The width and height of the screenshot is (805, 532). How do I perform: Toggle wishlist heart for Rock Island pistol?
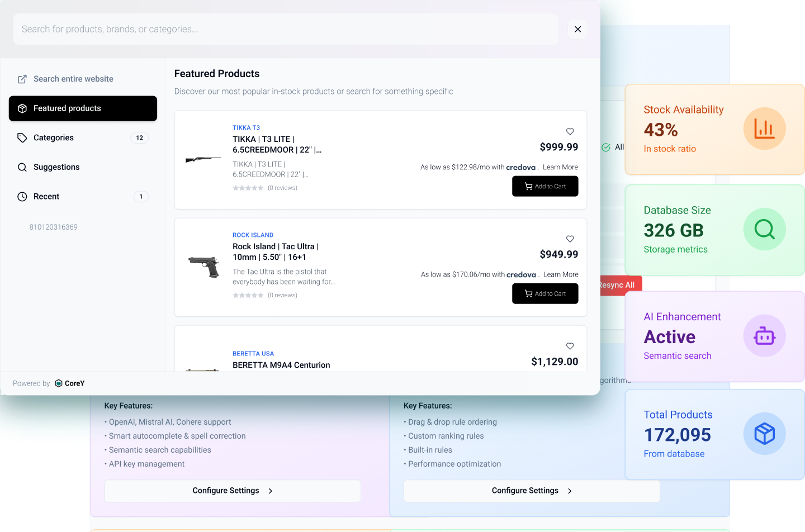tap(570, 239)
